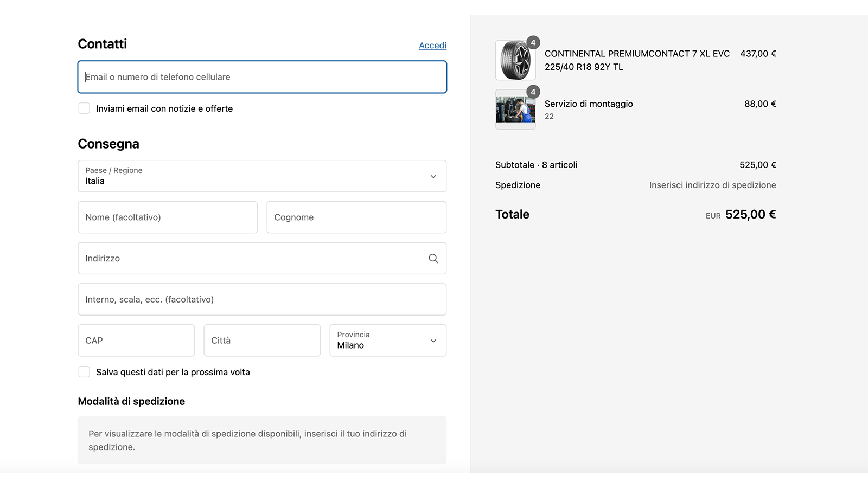Click the quantity badge on tire image
868x488 pixels.
[533, 43]
